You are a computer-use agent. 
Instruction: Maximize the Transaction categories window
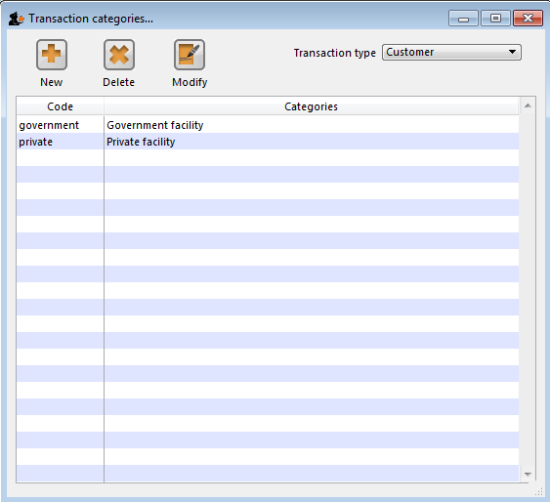[x=495, y=18]
